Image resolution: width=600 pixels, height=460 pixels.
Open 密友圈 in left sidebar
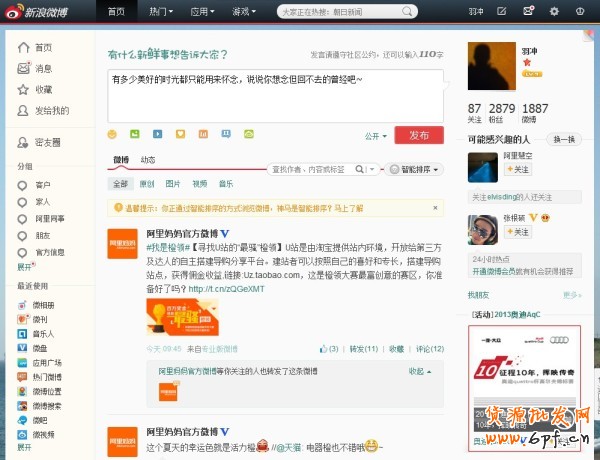pos(39,143)
